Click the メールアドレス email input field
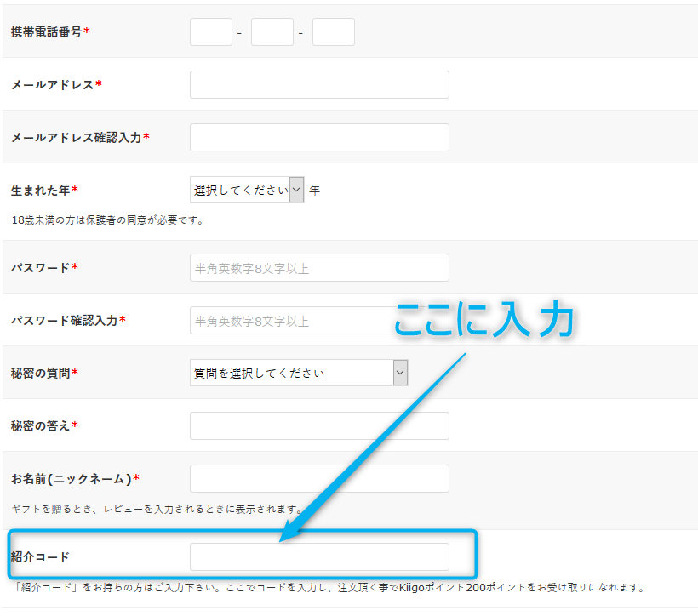The width and height of the screenshot is (698, 616). coord(319,84)
